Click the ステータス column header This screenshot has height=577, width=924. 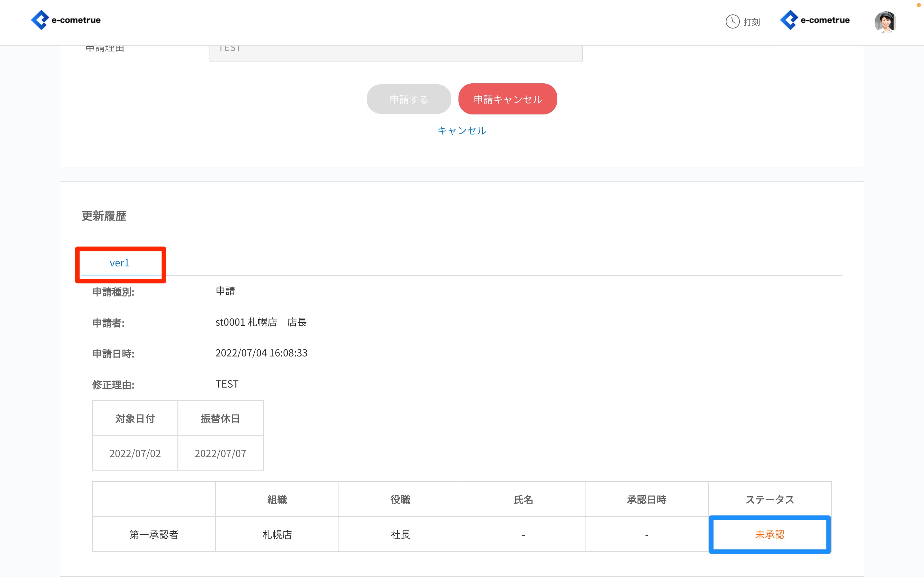pyautogui.click(x=769, y=499)
